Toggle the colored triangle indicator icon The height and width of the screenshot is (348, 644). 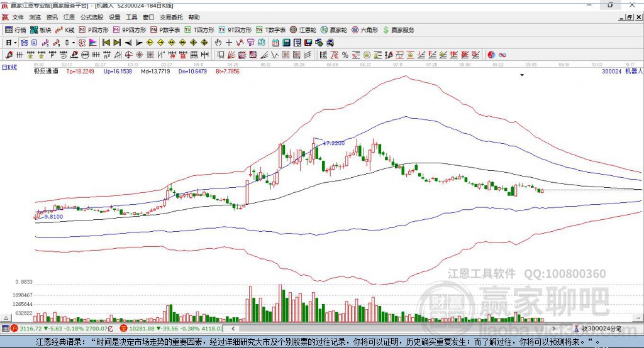(x=93, y=43)
